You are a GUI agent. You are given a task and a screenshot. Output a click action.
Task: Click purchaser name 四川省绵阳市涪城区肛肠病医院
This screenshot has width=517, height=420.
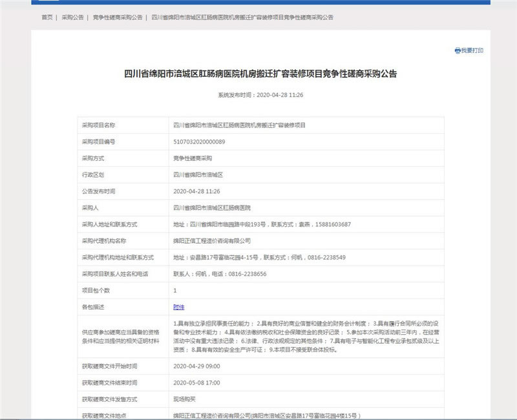pyautogui.click(x=212, y=208)
